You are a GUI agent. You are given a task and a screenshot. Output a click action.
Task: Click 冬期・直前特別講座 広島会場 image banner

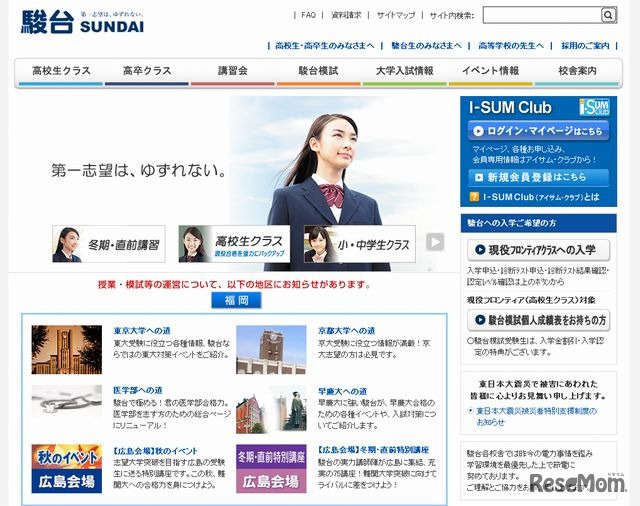tap(271, 469)
